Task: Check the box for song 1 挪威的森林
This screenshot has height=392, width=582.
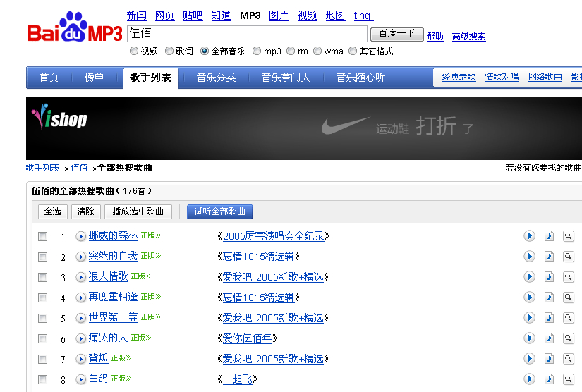Action: point(43,237)
